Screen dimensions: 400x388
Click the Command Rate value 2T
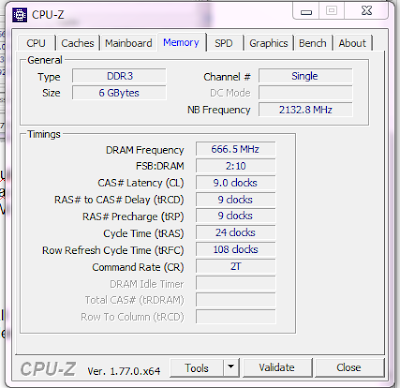point(235,266)
